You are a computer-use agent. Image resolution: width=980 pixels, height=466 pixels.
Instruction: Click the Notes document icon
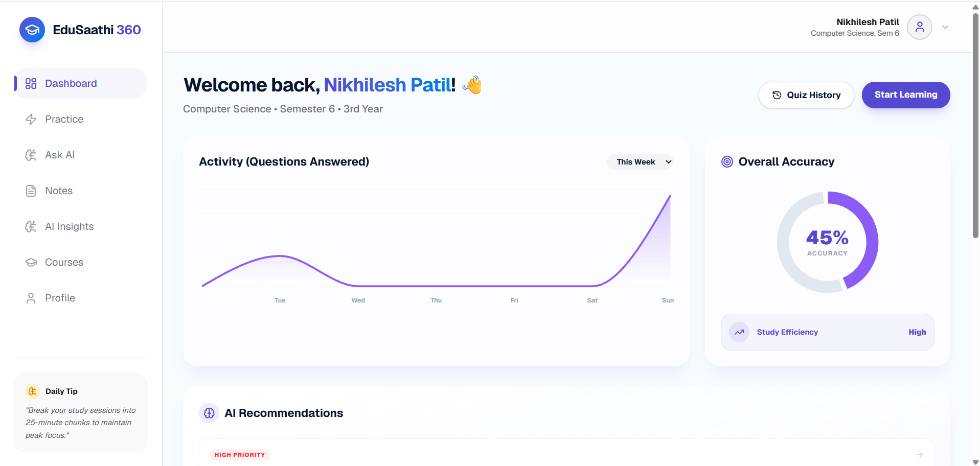pyautogui.click(x=31, y=191)
